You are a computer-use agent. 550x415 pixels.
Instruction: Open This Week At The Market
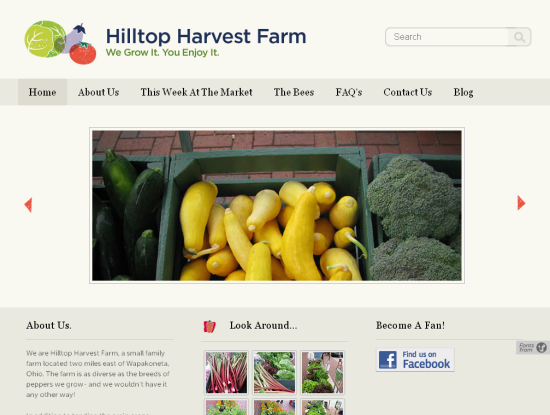tap(196, 92)
